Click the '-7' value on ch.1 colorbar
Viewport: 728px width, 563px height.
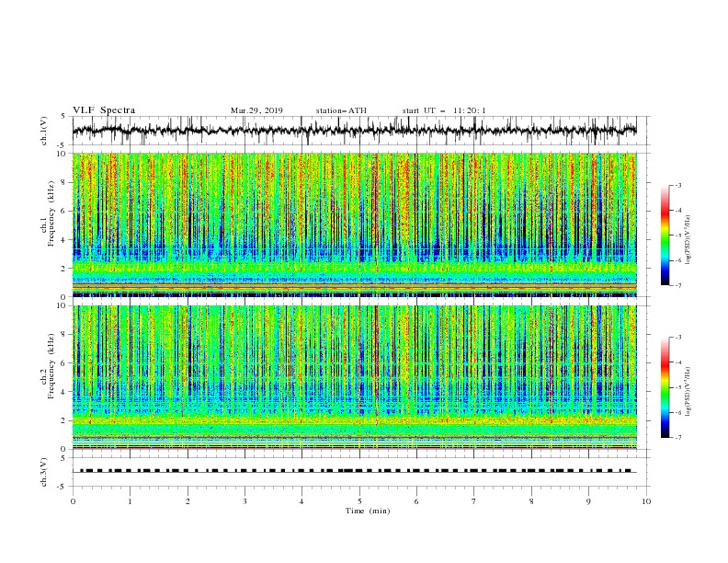(x=678, y=286)
